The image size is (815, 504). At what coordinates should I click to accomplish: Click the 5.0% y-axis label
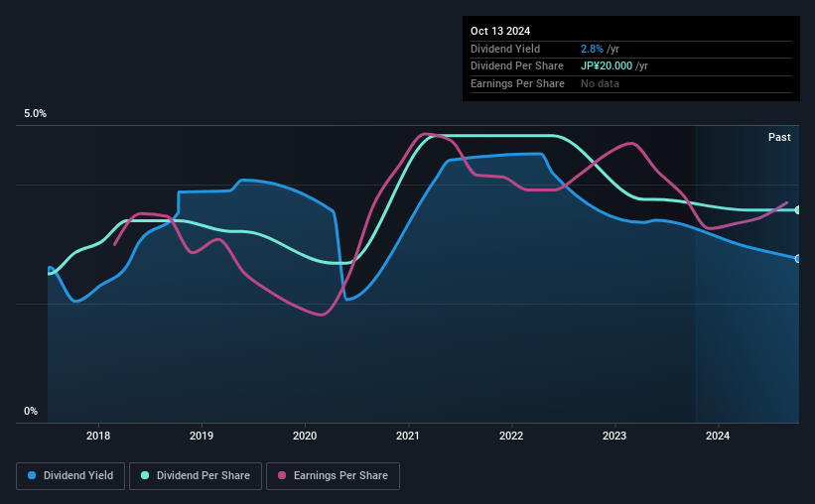pyautogui.click(x=35, y=113)
